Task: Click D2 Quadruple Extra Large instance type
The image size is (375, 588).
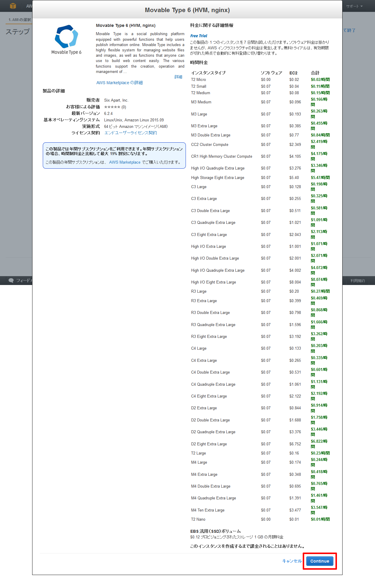Action: 213,432
